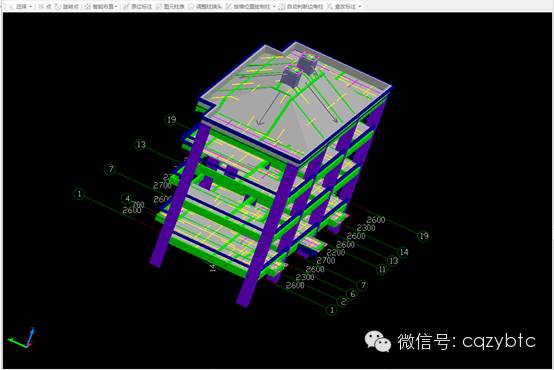
Task: Expand the 智能布置 dropdown arrow
Action: (x=116, y=6)
